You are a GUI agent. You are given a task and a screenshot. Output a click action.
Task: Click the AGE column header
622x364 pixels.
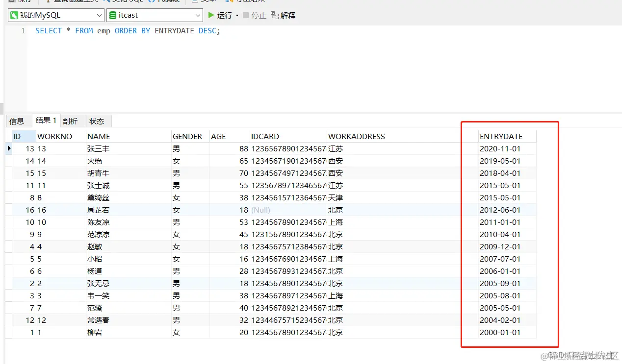[230, 136]
